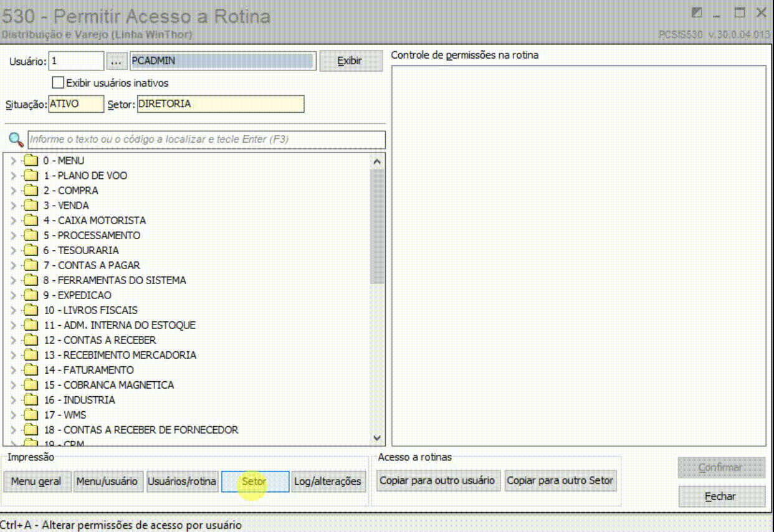Expand the 1 - PLANO DE VOO node

pyautogui.click(x=14, y=176)
